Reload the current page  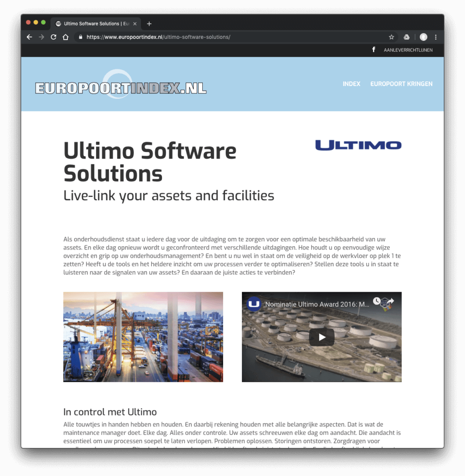click(54, 37)
